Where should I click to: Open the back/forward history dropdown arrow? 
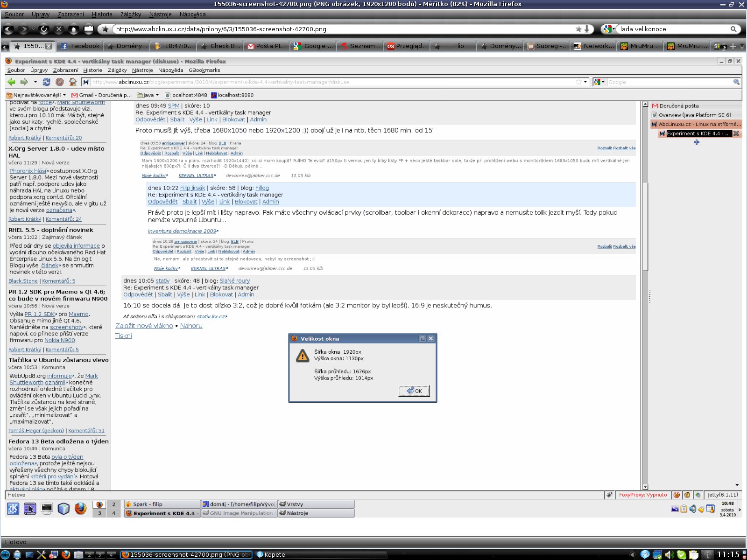[33, 29]
